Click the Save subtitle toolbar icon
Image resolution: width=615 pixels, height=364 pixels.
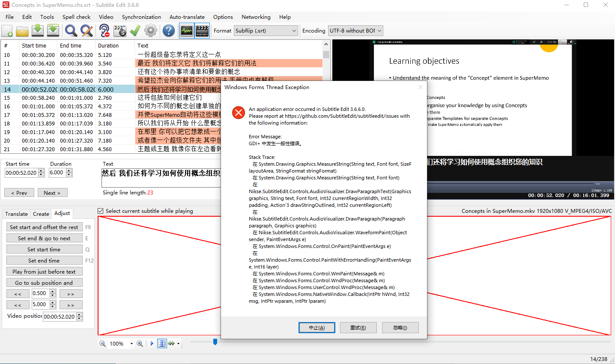[x=37, y=30]
